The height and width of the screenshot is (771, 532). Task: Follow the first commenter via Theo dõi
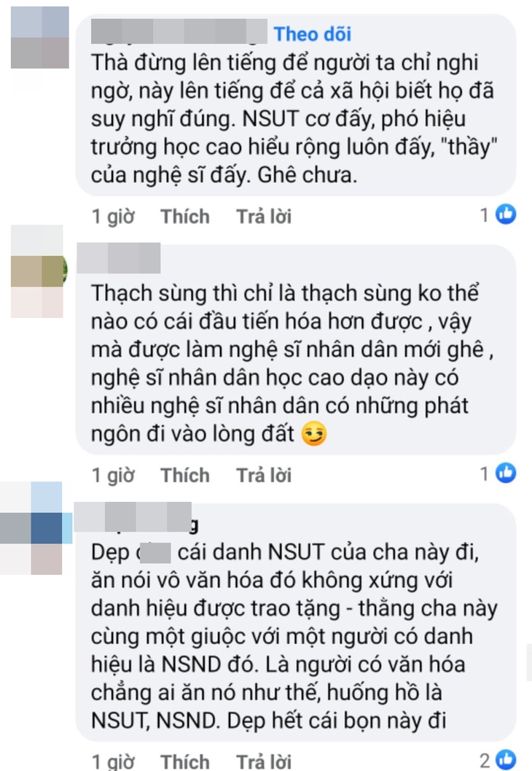(313, 34)
